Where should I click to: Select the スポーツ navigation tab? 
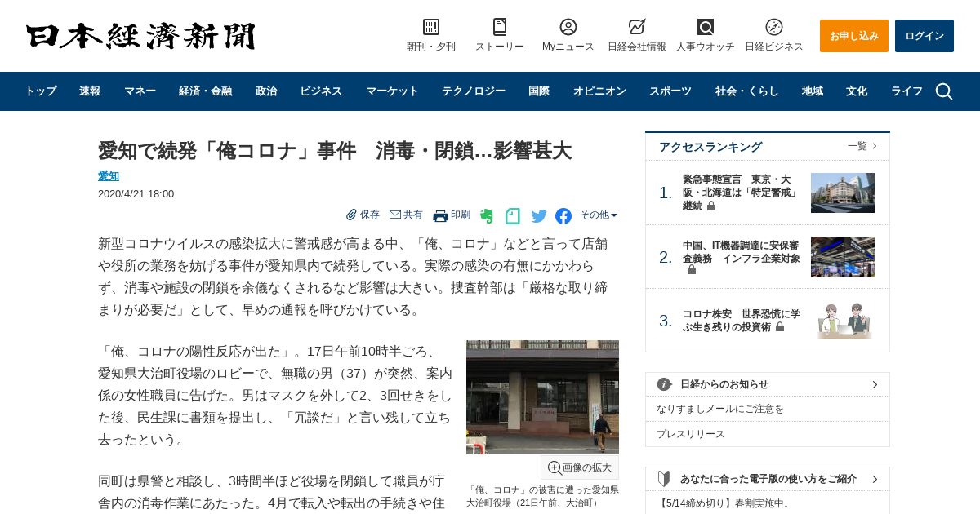[x=670, y=91]
